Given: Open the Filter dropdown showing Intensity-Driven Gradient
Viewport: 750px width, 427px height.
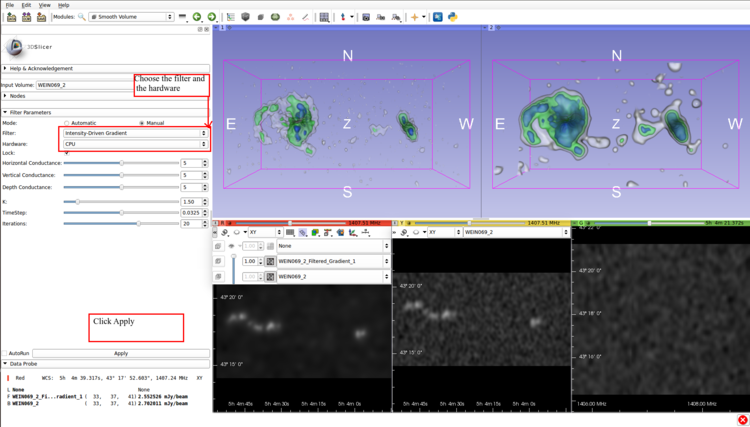Looking at the screenshot, I should pos(134,133).
